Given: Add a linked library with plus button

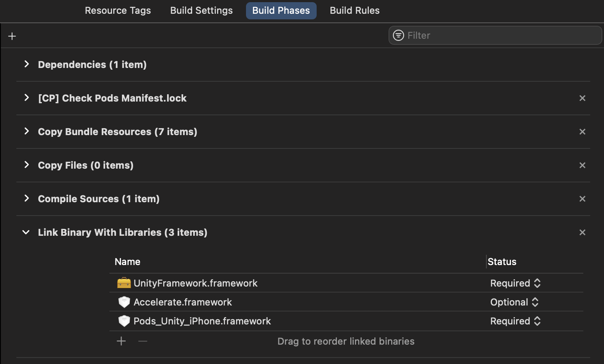Looking at the screenshot, I should point(121,341).
